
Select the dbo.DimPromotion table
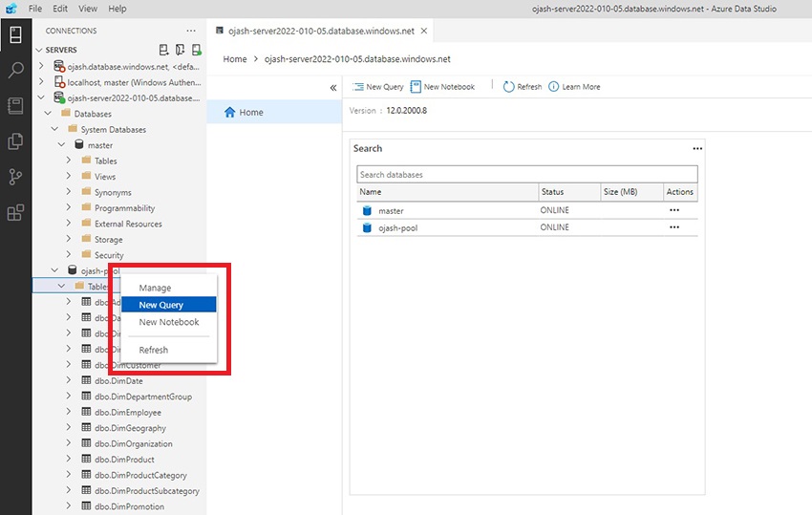pyautogui.click(x=129, y=506)
